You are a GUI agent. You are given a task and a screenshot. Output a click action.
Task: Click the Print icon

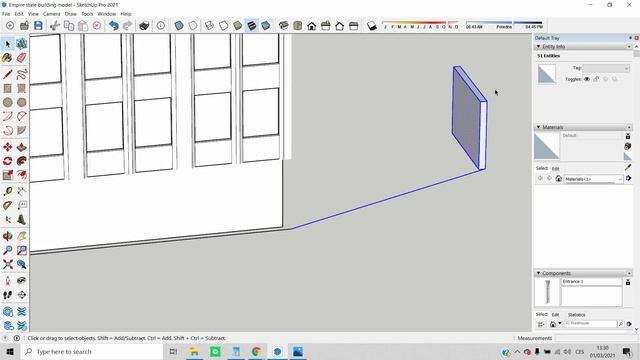point(144,26)
